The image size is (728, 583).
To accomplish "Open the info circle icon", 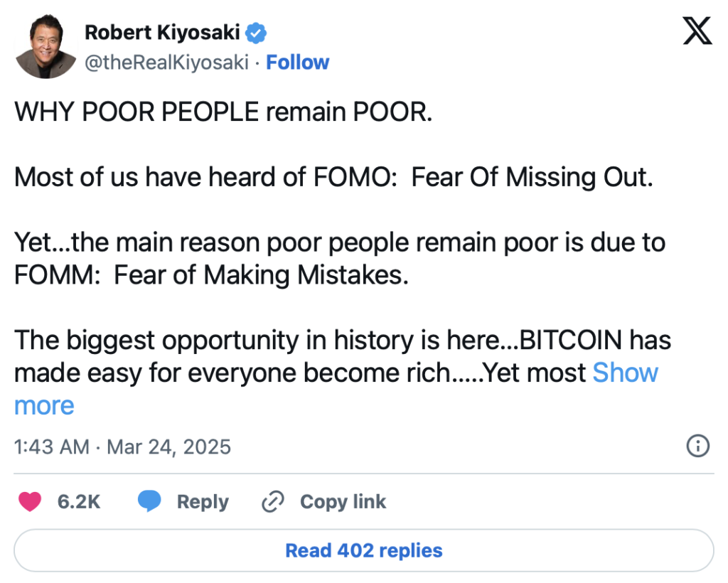I will (x=697, y=446).
